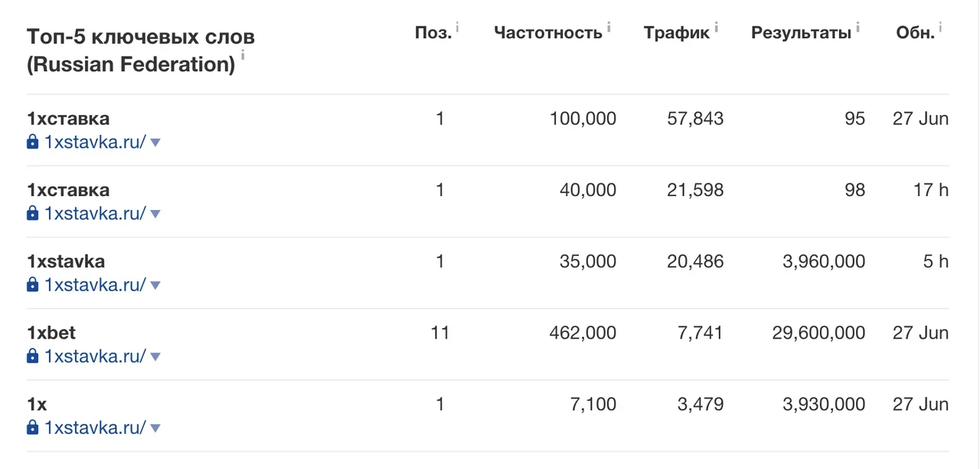Click the info icon next to Обн.
Screen dimensions: 980x469
941,28
